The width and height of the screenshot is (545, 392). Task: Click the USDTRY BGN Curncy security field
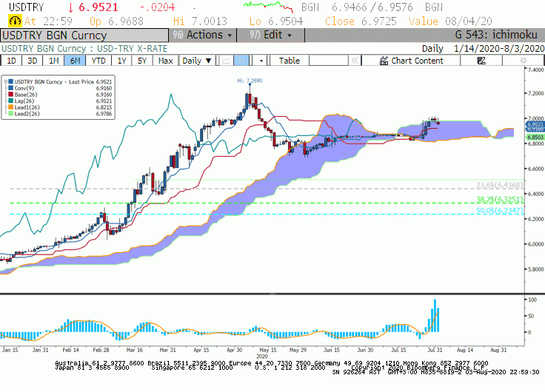coord(85,36)
